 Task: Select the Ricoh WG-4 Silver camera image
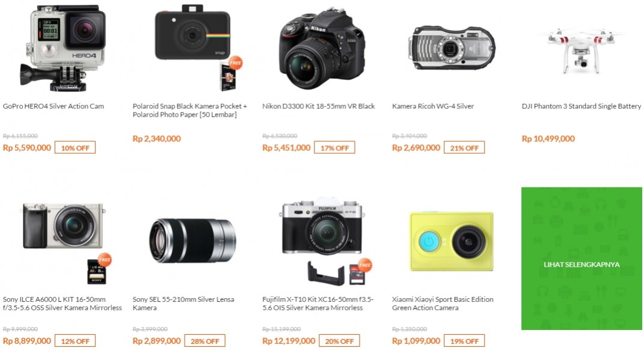tap(452, 48)
